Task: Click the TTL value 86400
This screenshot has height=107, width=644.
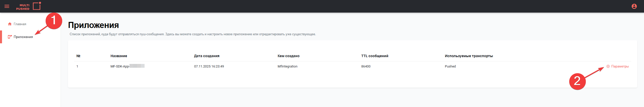Action: (x=366, y=66)
